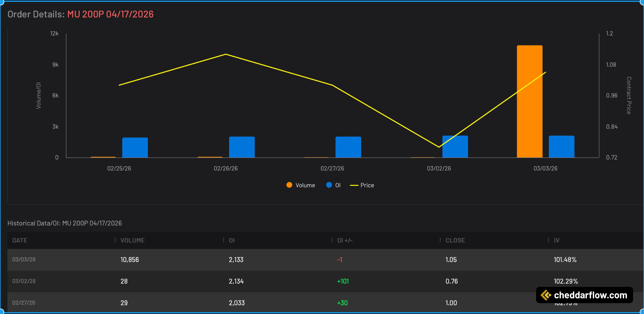Click the orange Volume legend dot
This screenshot has width=644, height=314.
[289, 185]
